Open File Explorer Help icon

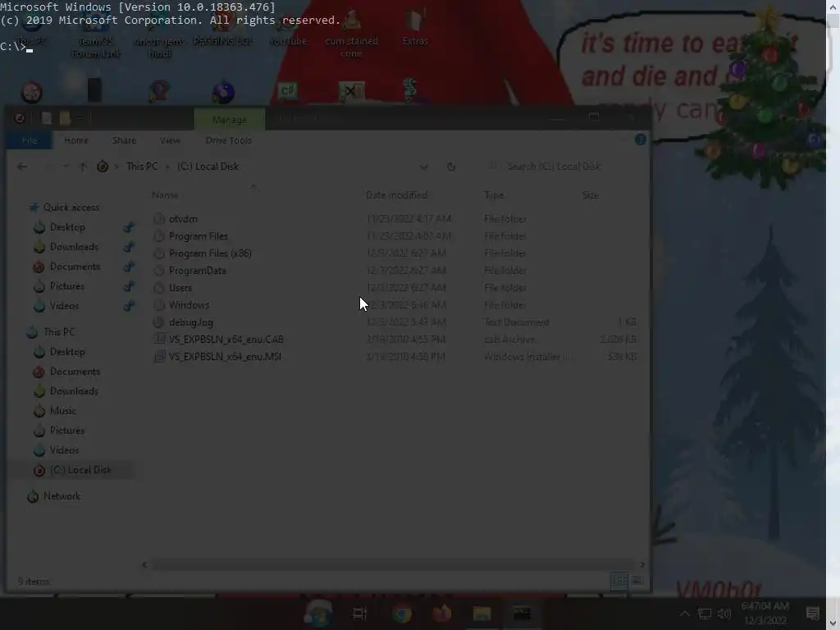pyautogui.click(x=640, y=139)
